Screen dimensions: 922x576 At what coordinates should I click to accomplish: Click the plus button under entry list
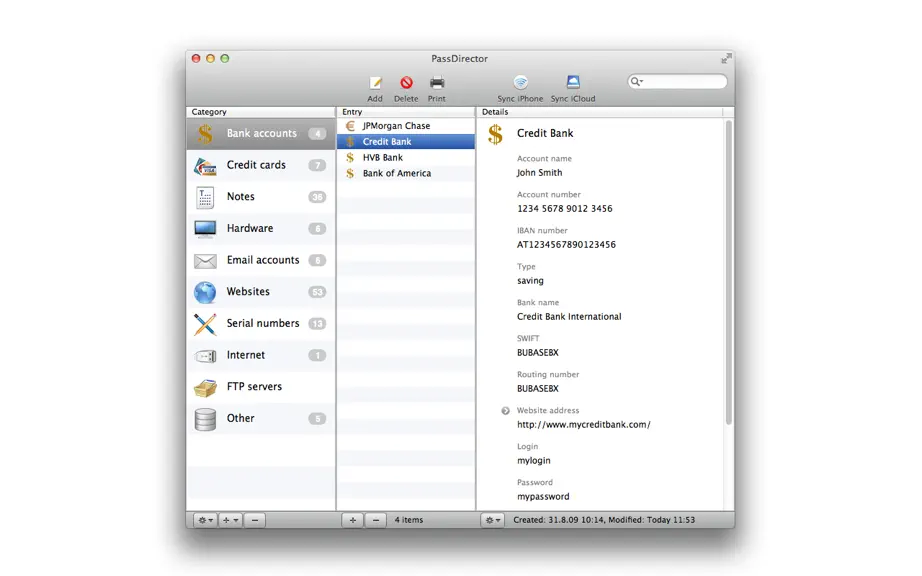click(x=353, y=520)
